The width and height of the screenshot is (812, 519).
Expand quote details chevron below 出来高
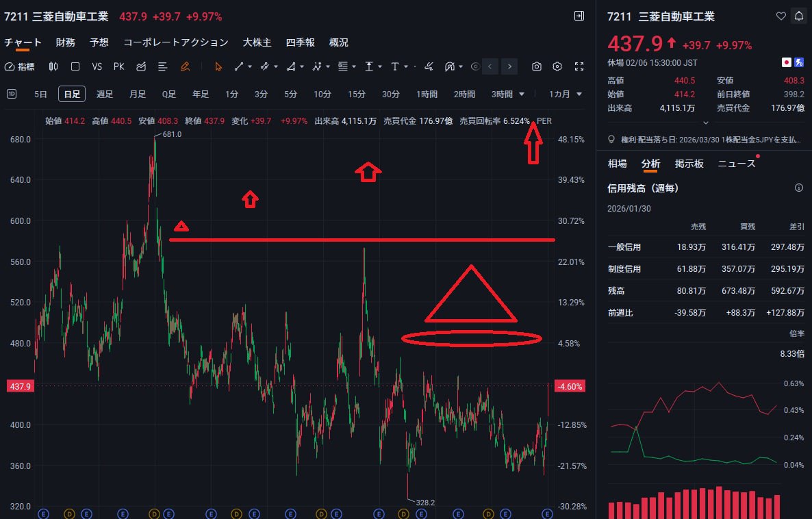pyautogui.click(x=705, y=123)
